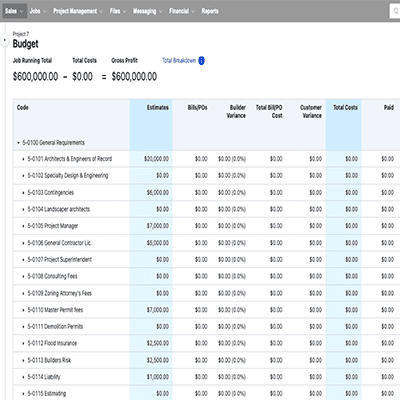The height and width of the screenshot is (400, 400).
Task: Expand the 5-0111 Demolition Permits row
Action: tap(23, 327)
